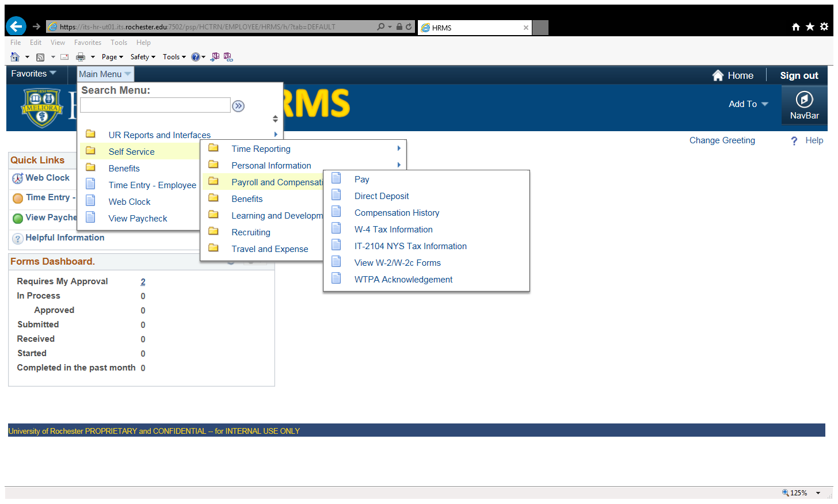Click the Requires My Approval count 2

coord(143,282)
